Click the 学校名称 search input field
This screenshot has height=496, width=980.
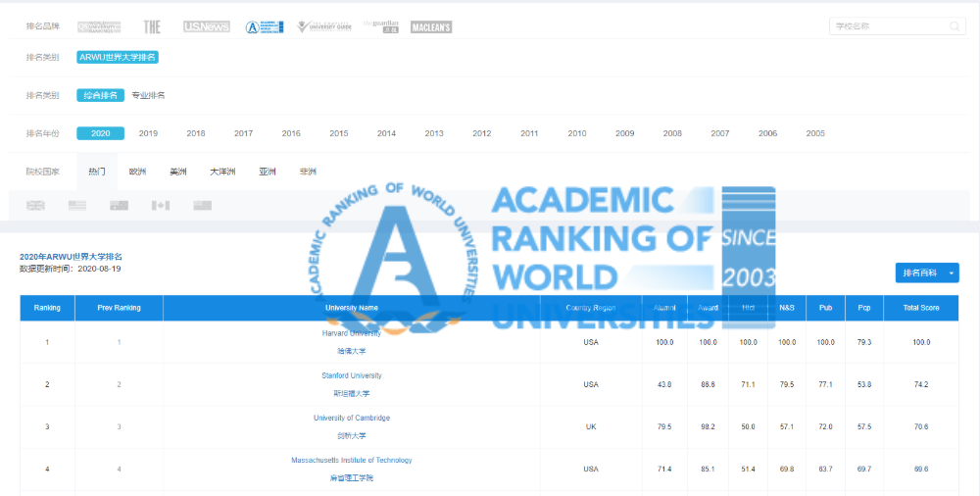[898, 26]
